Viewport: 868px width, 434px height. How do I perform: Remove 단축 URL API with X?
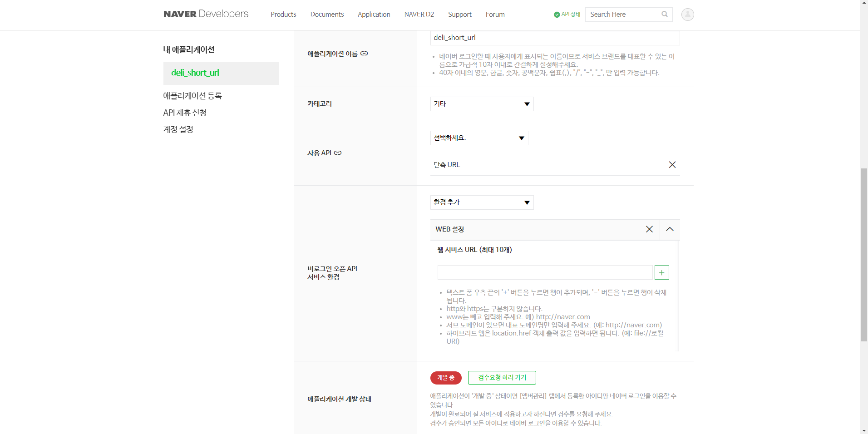pos(672,165)
